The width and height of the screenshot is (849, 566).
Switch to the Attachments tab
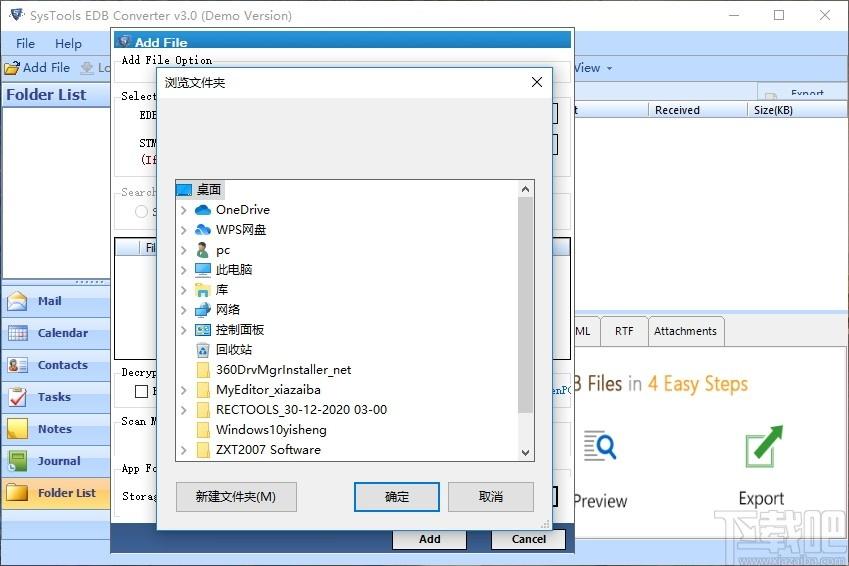pos(685,331)
